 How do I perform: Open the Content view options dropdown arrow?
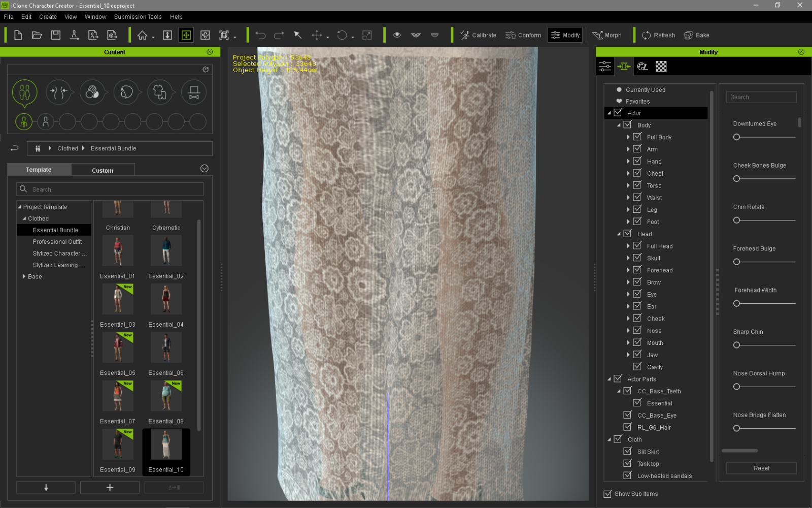coord(205,169)
